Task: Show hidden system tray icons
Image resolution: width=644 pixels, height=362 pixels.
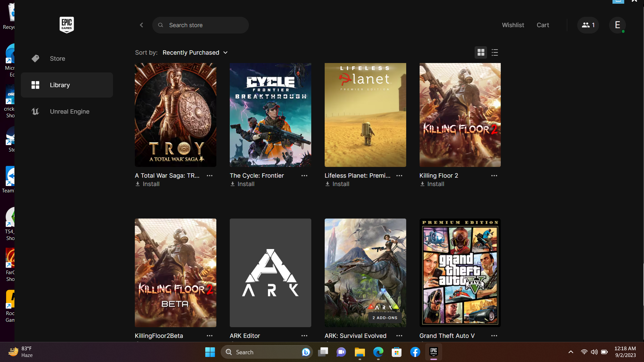Action: tap(571, 352)
